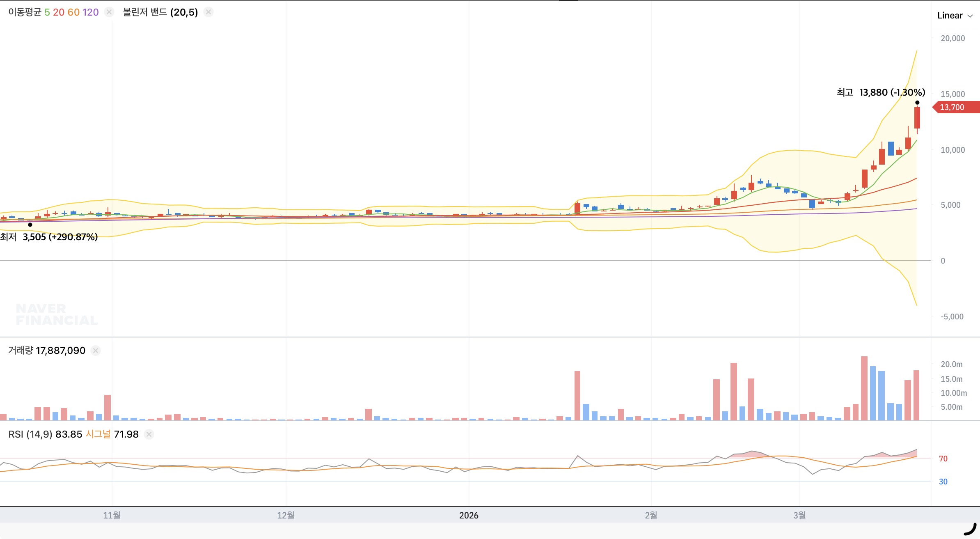Remove the 이동평균 moving average indicator
980x539 pixels.
(x=109, y=12)
